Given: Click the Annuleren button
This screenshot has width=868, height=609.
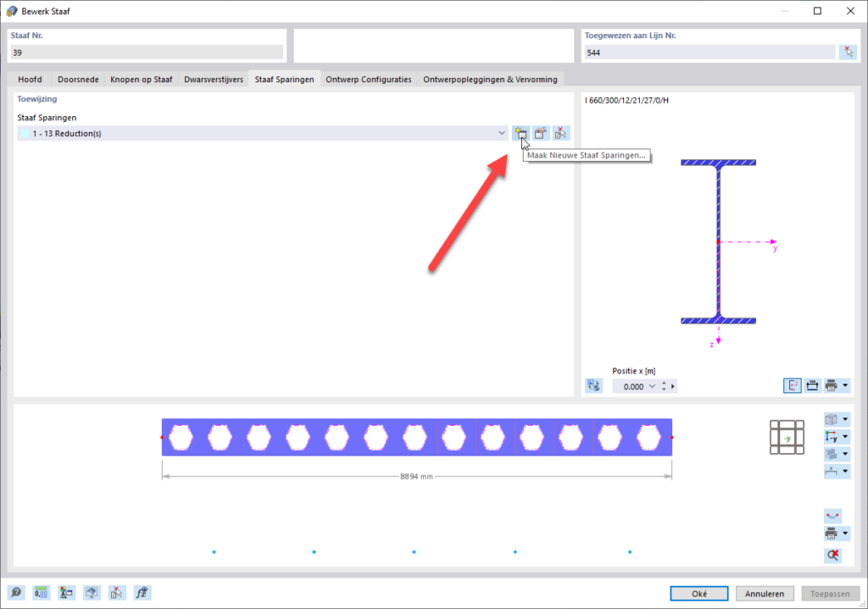Looking at the screenshot, I should [x=765, y=593].
